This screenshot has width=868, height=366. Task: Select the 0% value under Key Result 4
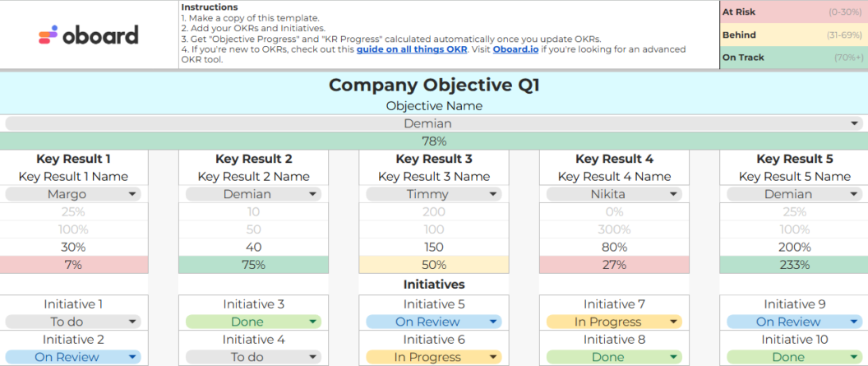(615, 211)
